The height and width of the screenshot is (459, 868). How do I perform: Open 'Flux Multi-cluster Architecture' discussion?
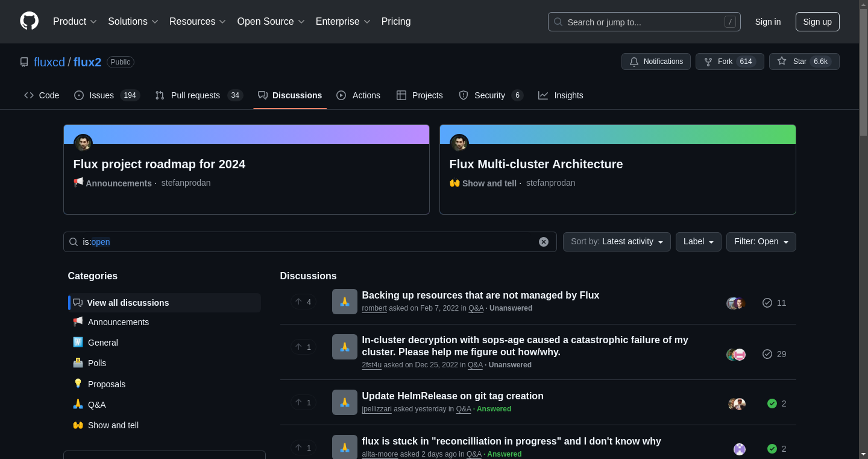pos(536,164)
